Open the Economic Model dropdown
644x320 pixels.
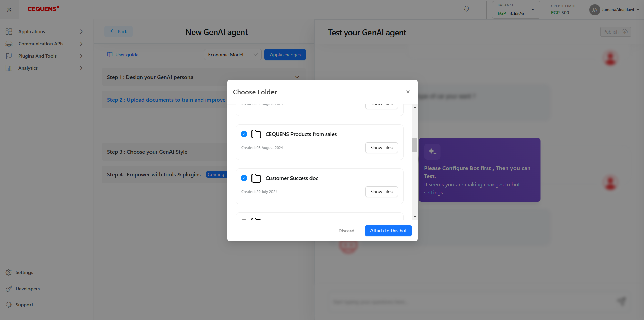tap(233, 55)
